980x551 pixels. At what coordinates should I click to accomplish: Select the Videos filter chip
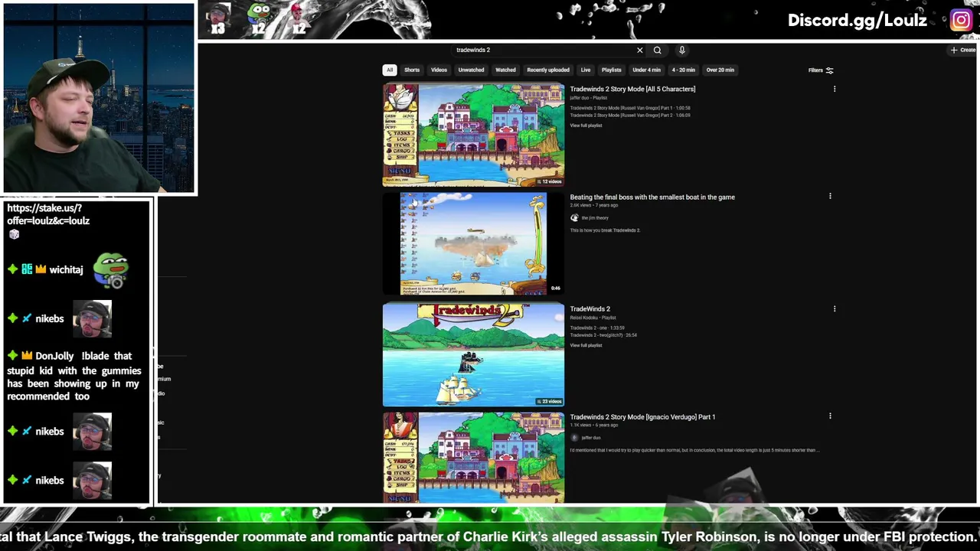tap(439, 70)
